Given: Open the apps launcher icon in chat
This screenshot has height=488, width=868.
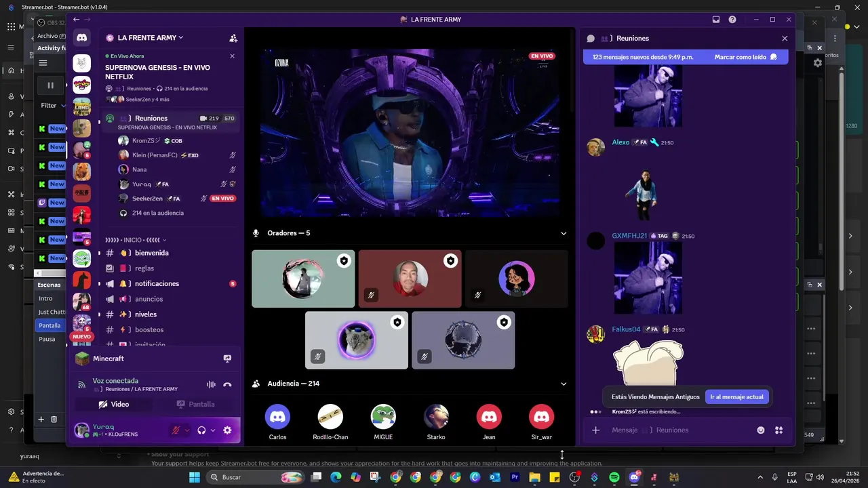Looking at the screenshot, I should coord(778,430).
